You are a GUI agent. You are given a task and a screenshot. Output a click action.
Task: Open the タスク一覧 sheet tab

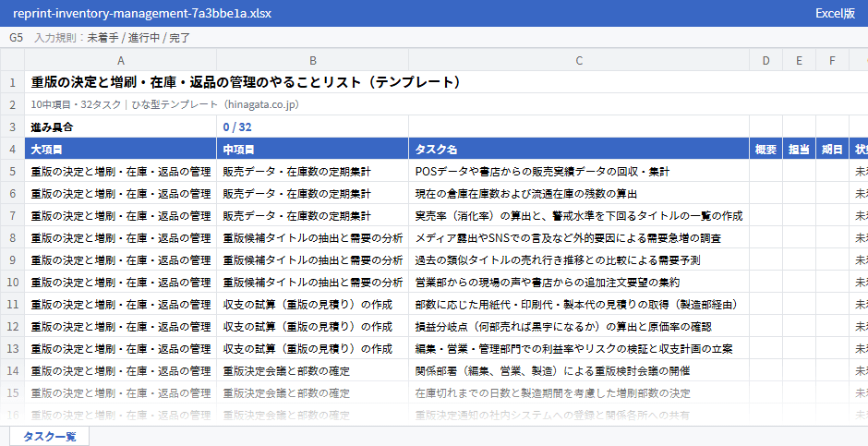[x=49, y=436]
